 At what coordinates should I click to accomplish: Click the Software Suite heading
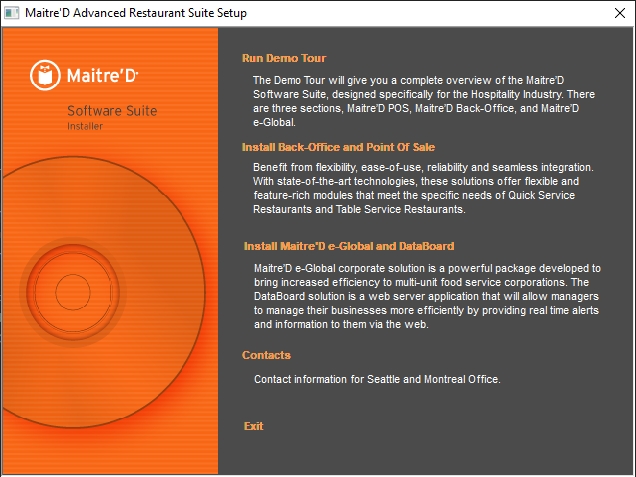click(112, 110)
